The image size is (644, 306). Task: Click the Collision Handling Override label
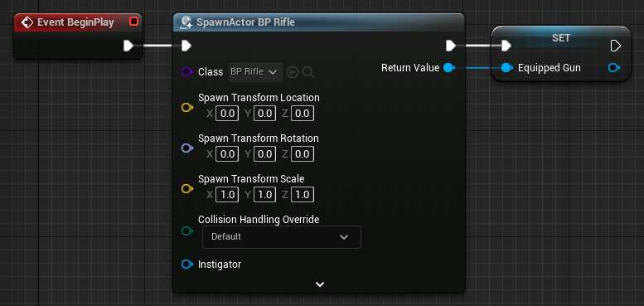[259, 220]
